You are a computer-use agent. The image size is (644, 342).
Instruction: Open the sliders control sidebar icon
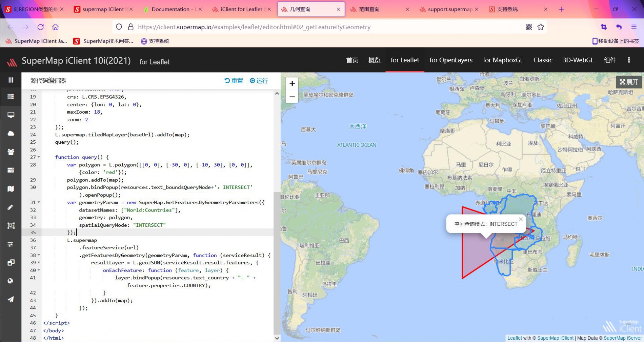[x=11, y=244]
